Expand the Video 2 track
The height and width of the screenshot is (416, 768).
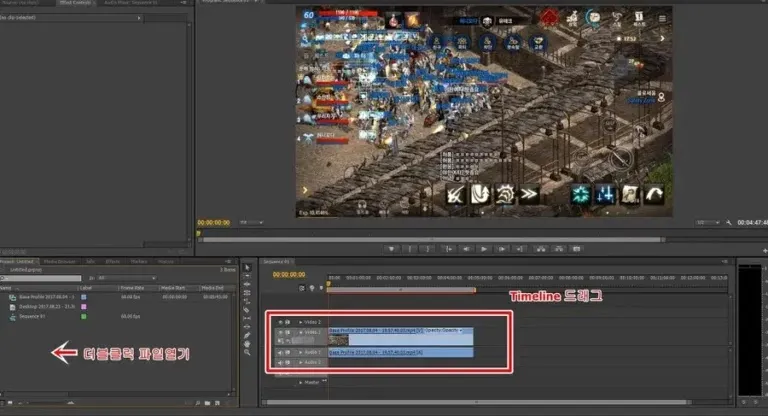pyautogui.click(x=301, y=322)
